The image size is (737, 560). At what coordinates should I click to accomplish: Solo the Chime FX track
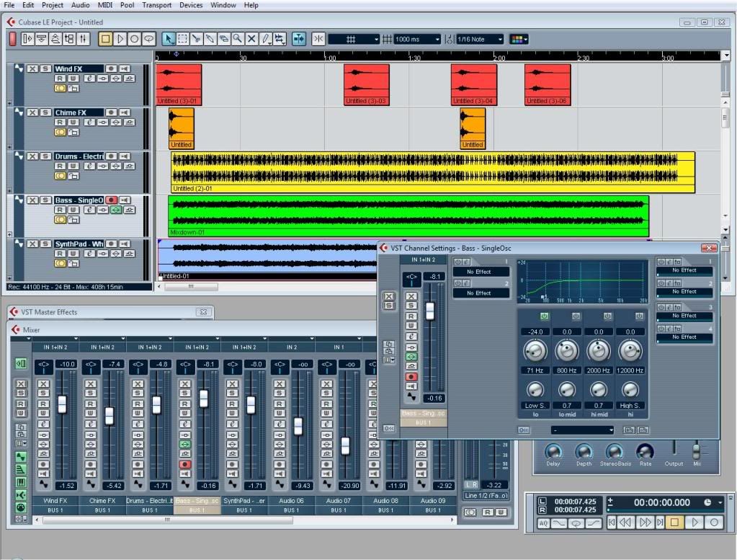(45, 113)
